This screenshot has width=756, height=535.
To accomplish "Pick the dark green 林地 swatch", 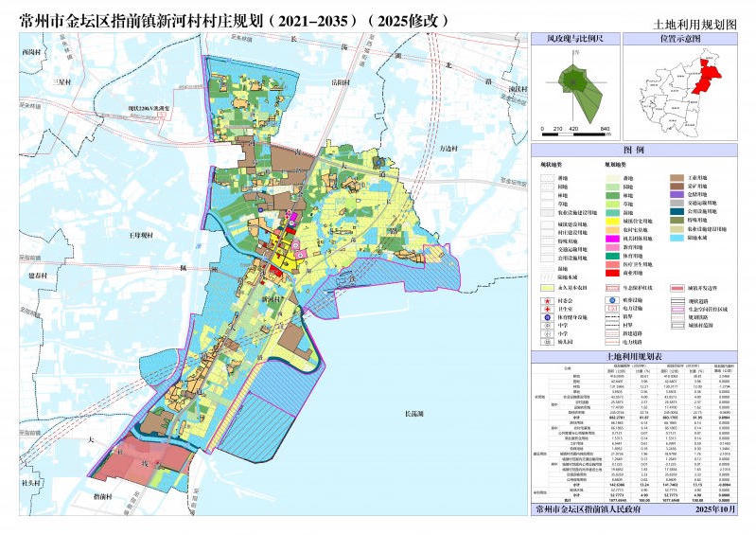I will pos(613,195).
